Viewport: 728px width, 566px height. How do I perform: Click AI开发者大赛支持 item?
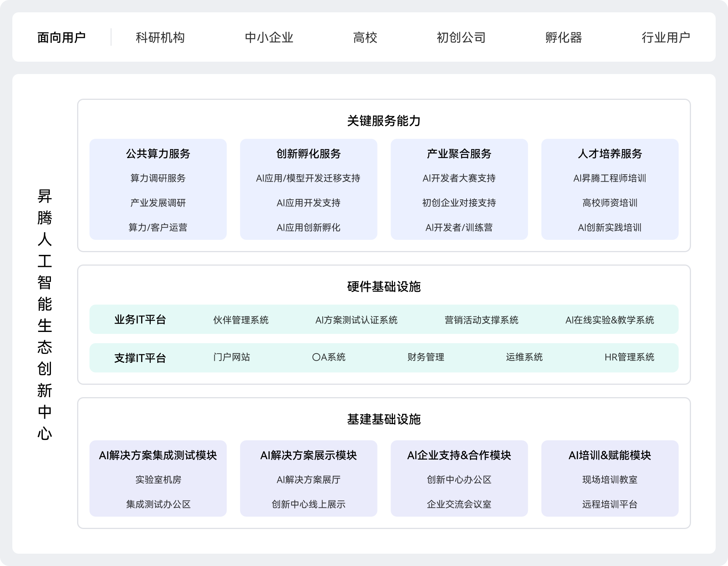(x=459, y=178)
